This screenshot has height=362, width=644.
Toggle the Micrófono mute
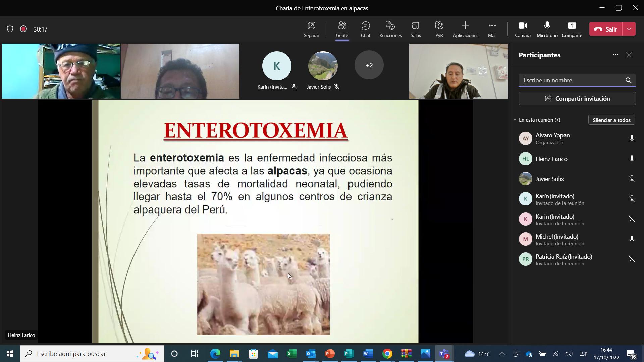point(547,29)
